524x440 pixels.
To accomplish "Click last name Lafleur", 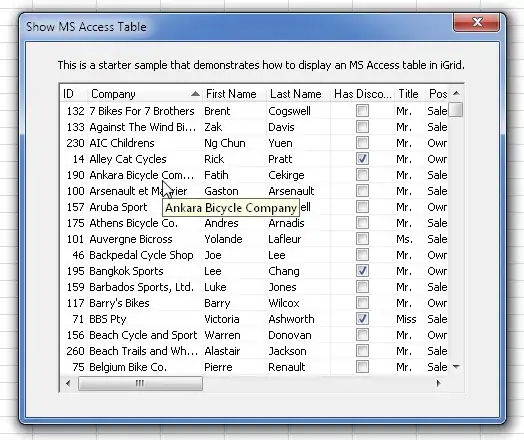I will (285, 239).
